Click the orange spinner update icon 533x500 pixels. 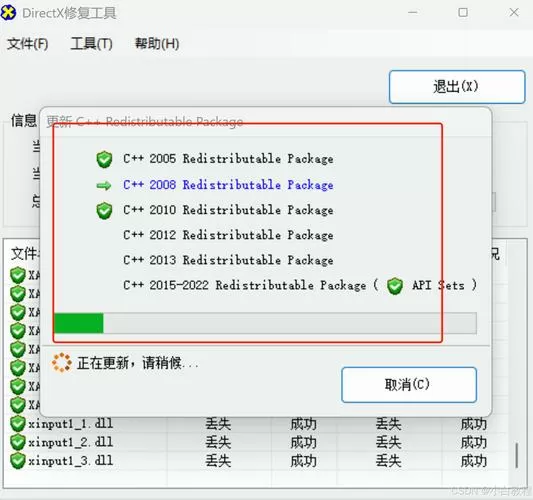click(62, 363)
